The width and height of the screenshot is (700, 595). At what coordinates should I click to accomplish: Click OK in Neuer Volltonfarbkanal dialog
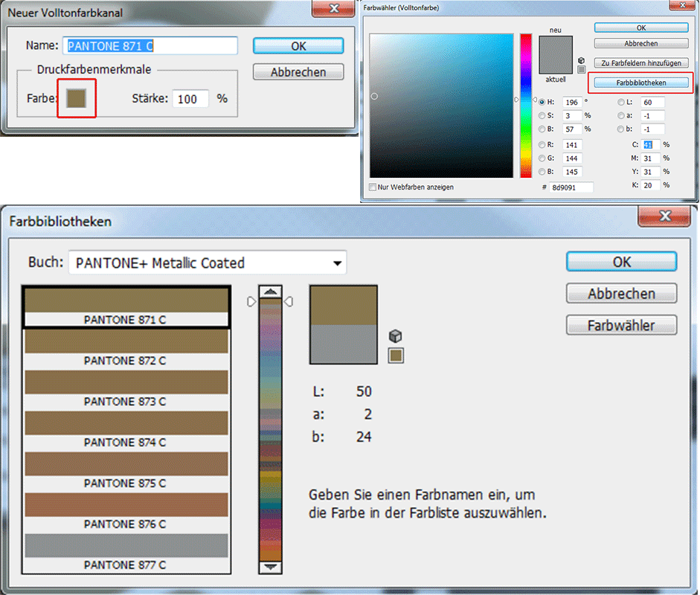[298, 46]
